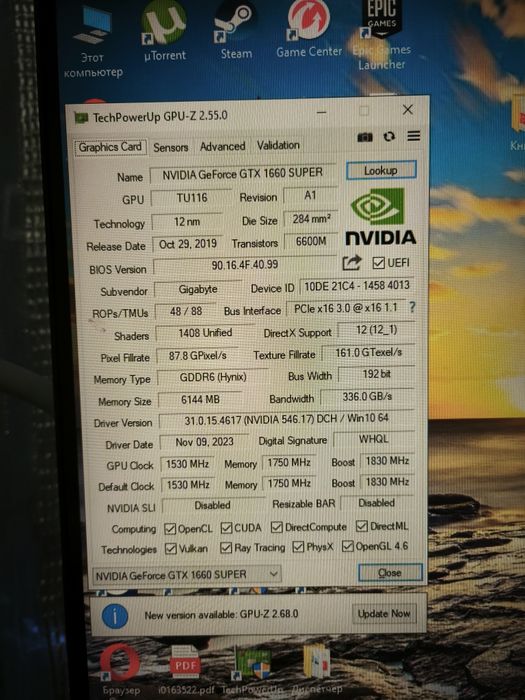Click the Release Date Oct 29, 2019
Viewport: 525px width, 700px height.
tap(188, 244)
